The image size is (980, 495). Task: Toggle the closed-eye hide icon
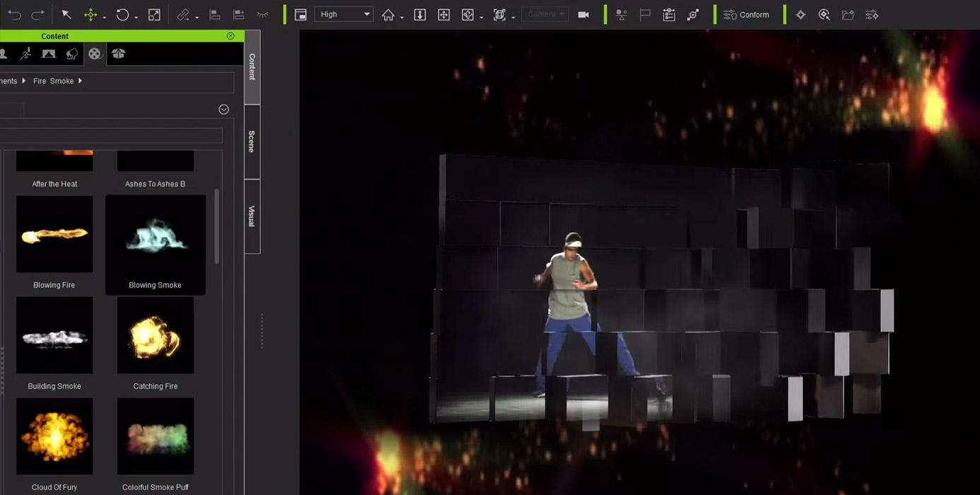[x=263, y=14]
